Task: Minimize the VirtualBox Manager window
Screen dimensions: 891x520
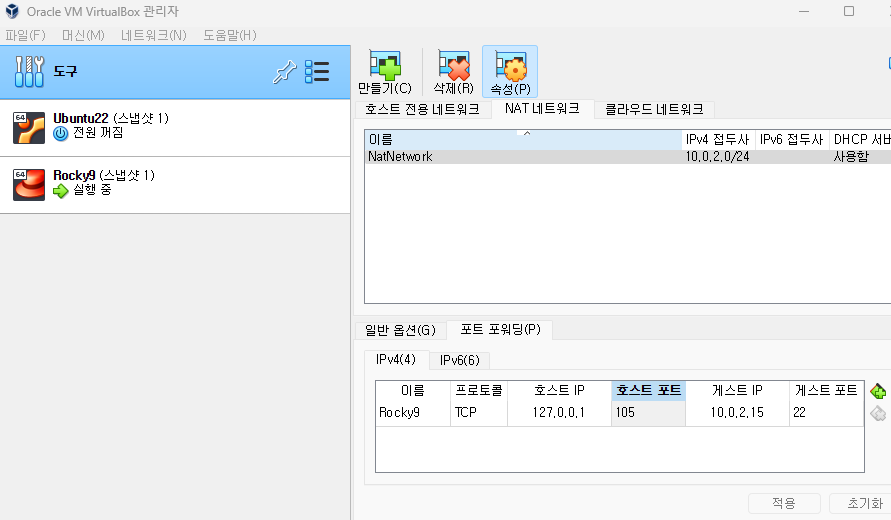Action: [x=803, y=11]
